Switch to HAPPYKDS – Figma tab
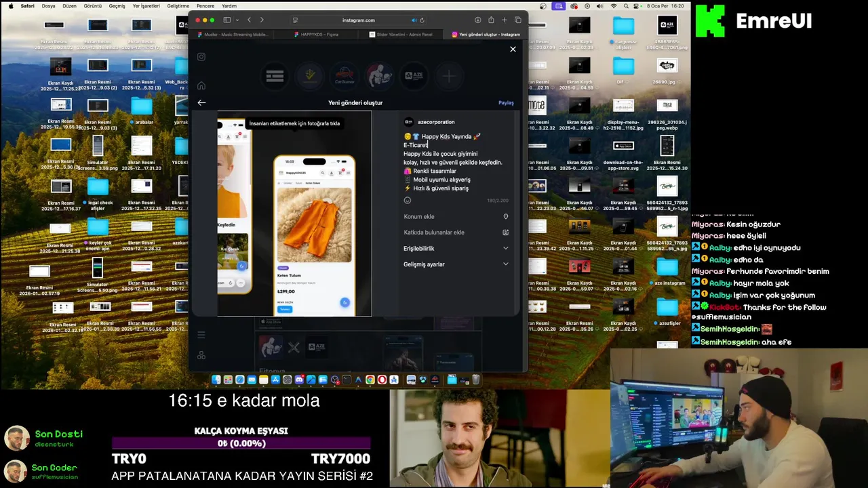868x488 pixels. click(x=317, y=35)
